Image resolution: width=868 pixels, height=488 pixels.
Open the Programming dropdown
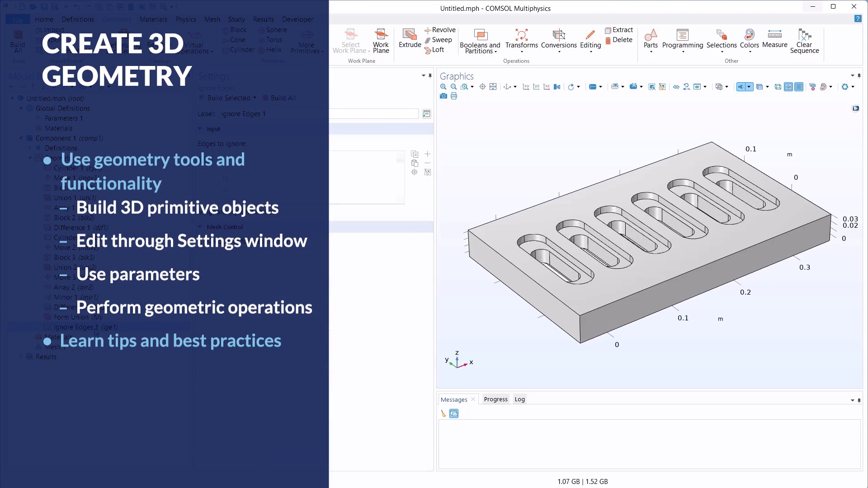click(x=683, y=41)
